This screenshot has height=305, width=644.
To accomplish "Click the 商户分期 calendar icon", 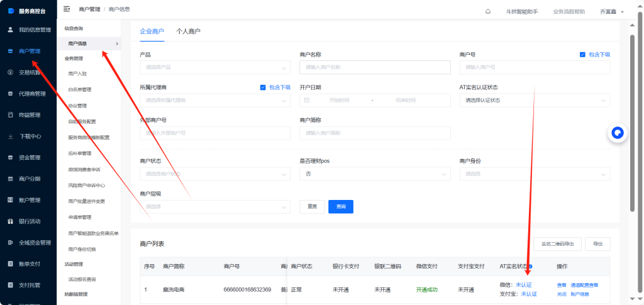I will pos(11,179).
